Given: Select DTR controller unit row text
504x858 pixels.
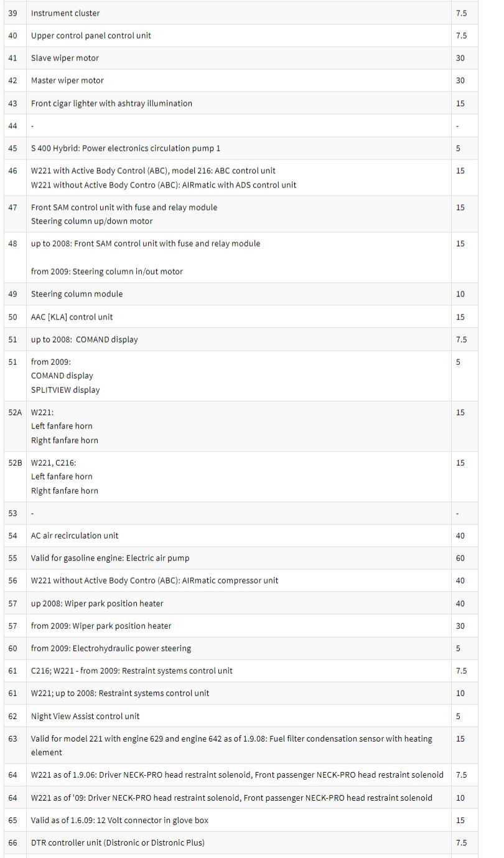Looking at the screenshot, I should (x=118, y=843).
